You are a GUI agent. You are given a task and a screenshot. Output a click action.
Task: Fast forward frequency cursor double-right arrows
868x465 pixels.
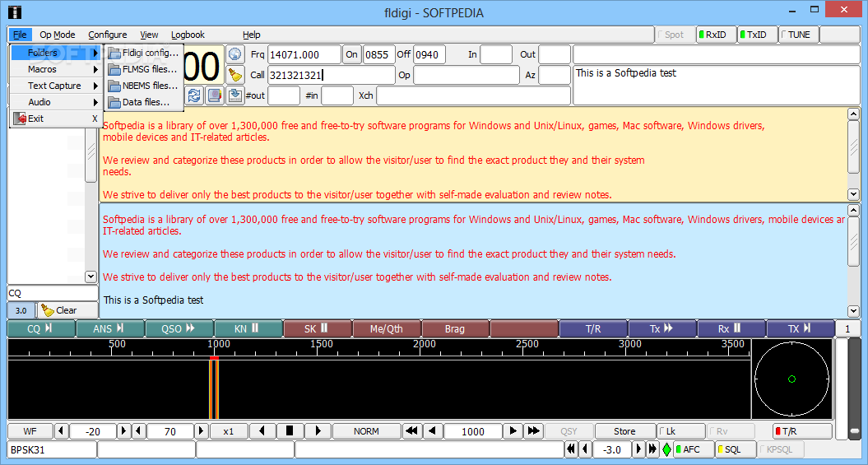click(x=534, y=430)
